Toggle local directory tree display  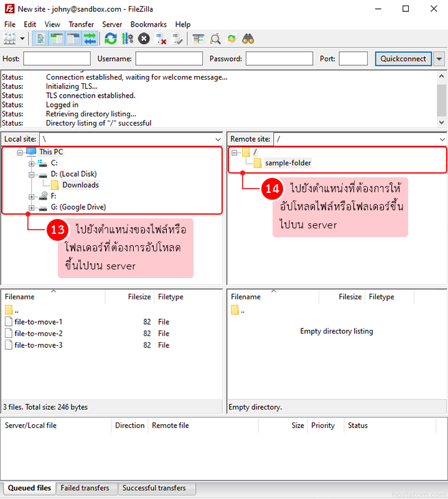(x=57, y=39)
